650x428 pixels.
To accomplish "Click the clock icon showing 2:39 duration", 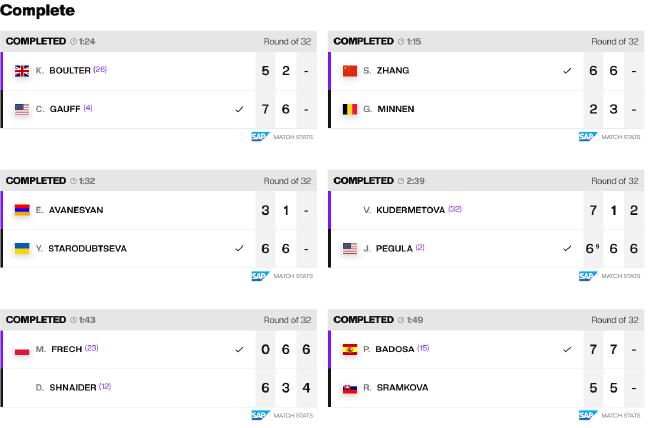I will coord(401,181).
